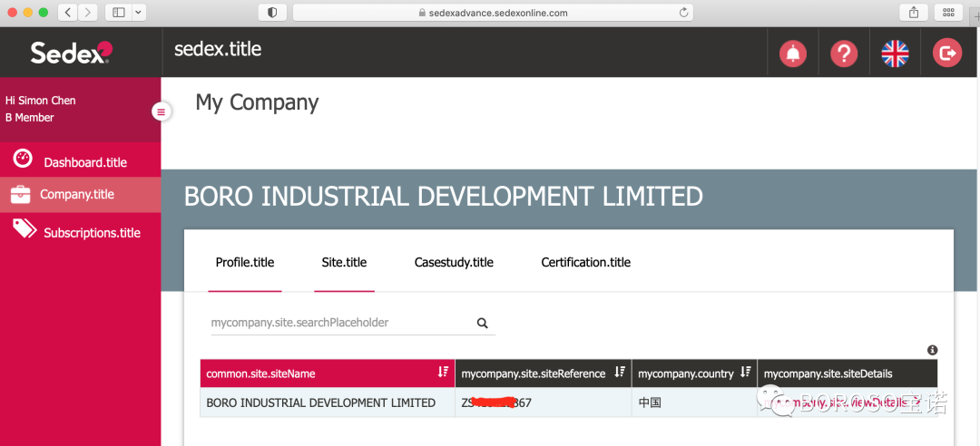Open the Casestudy.title tab

[x=454, y=263]
